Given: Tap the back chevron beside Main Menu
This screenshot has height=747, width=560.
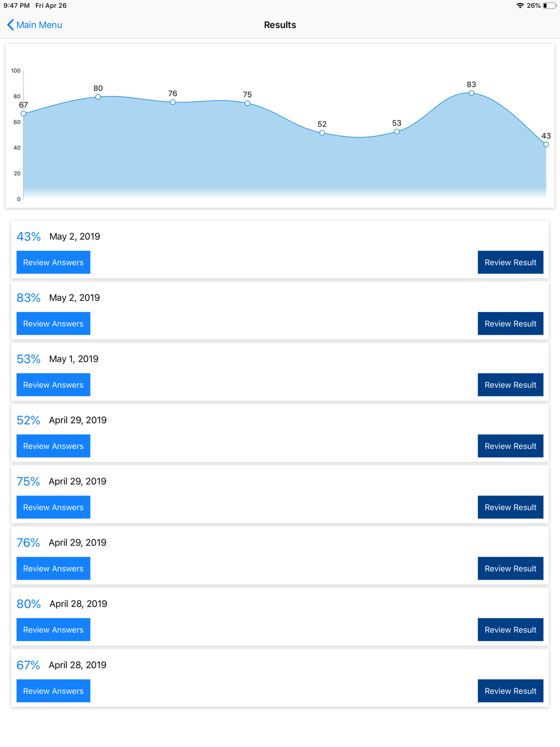Looking at the screenshot, I should (x=10, y=25).
